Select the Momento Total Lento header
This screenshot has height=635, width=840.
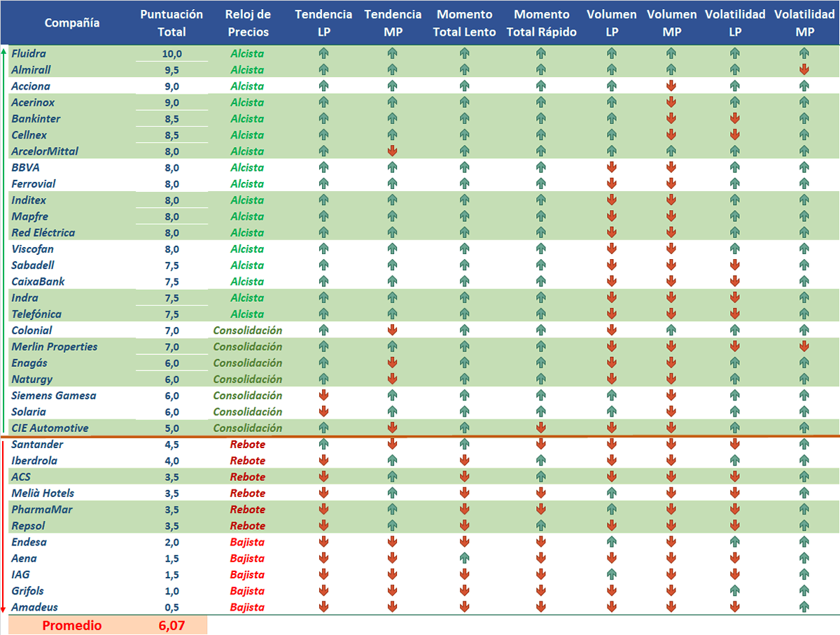click(x=464, y=23)
